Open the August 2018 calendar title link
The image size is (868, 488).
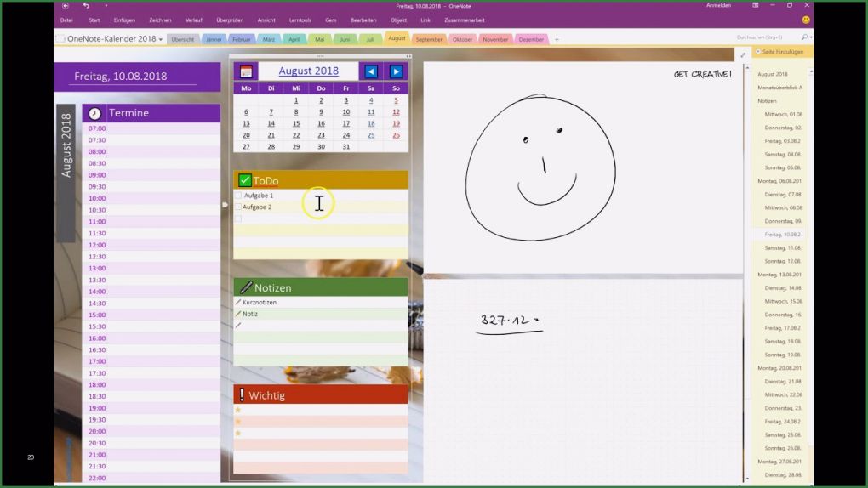[x=308, y=71]
